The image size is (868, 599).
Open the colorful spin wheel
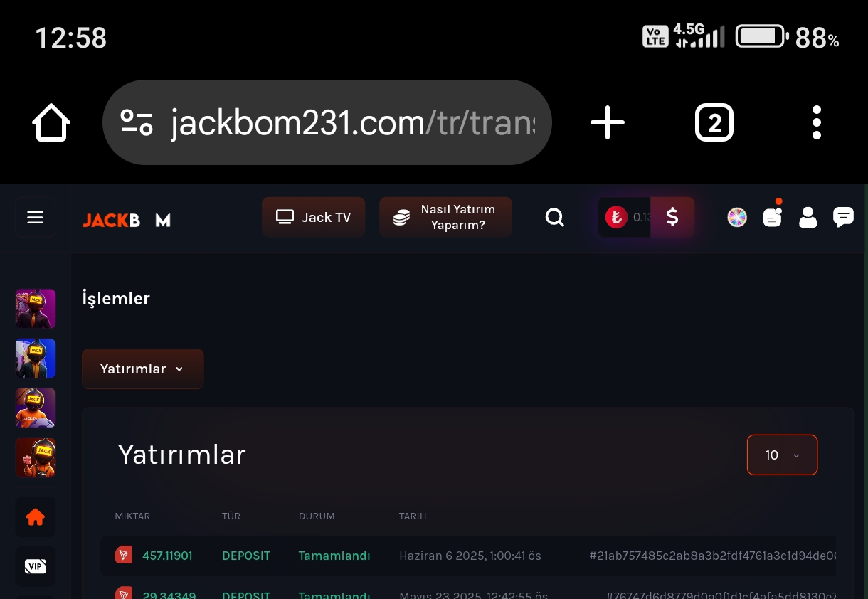click(x=737, y=217)
